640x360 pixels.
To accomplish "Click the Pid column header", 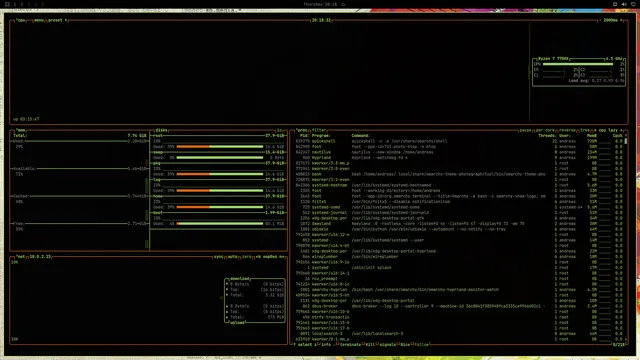I will [304, 136].
